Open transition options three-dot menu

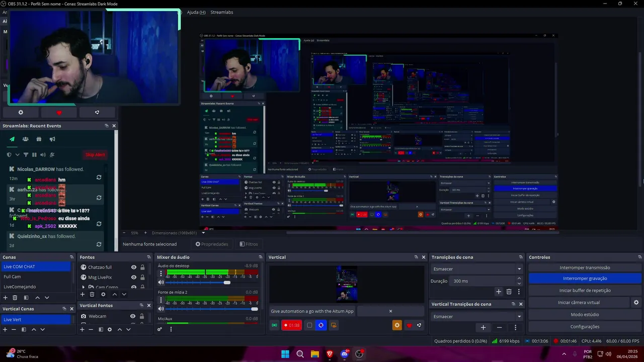pyautogui.click(x=519, y=292)
